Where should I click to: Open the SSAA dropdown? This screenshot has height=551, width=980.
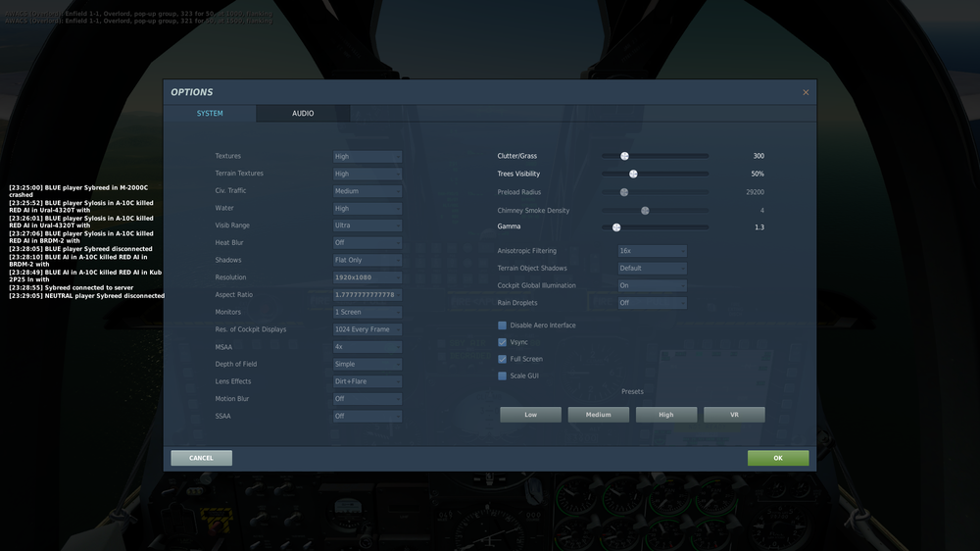point(367,416)
